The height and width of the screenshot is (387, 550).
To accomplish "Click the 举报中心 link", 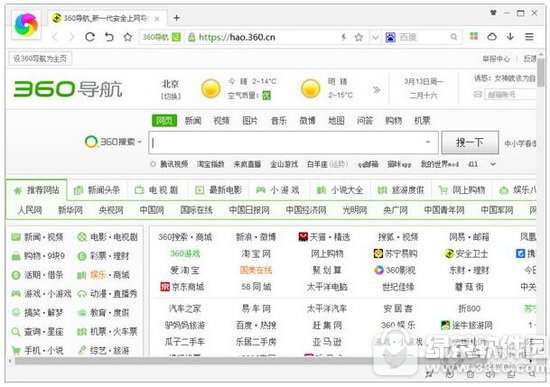I will click(496, 59).
